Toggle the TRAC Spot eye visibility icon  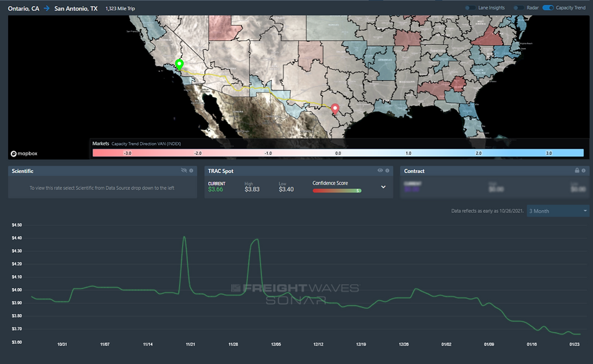pyautogui.click(x=380, y=171)
